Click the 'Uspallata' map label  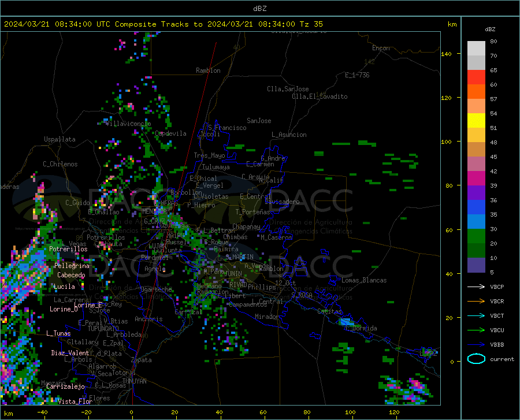tap(60, 139)
